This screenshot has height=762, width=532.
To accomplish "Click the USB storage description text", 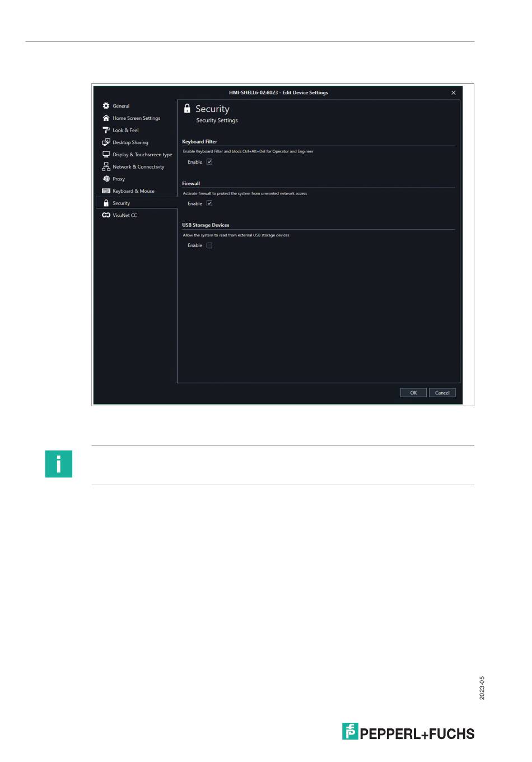I will pos(236,235).
